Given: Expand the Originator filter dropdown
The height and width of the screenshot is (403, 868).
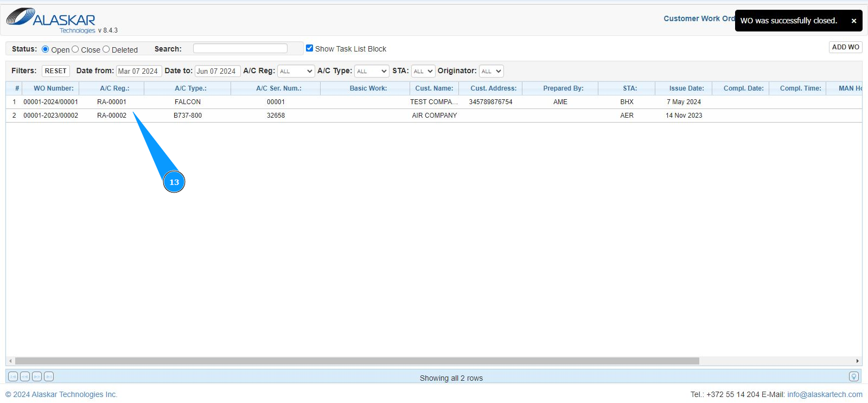Looking at the screenshot, I should click(491, 71).
